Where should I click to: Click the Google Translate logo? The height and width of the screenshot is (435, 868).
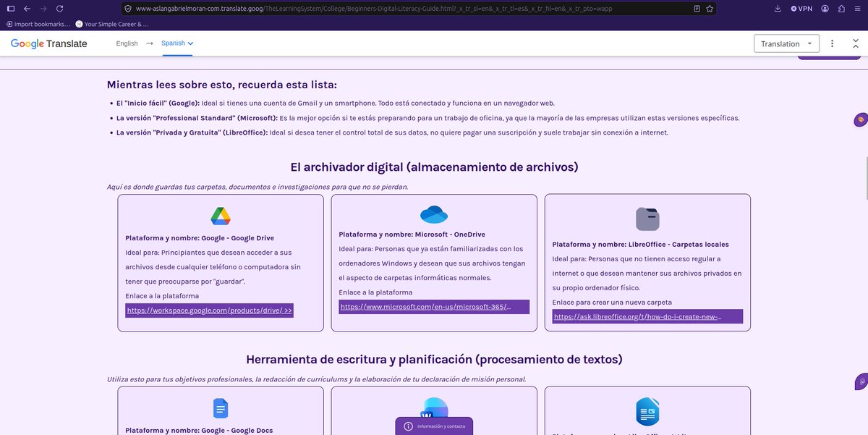pyautogui.click(x=48, y=43)
